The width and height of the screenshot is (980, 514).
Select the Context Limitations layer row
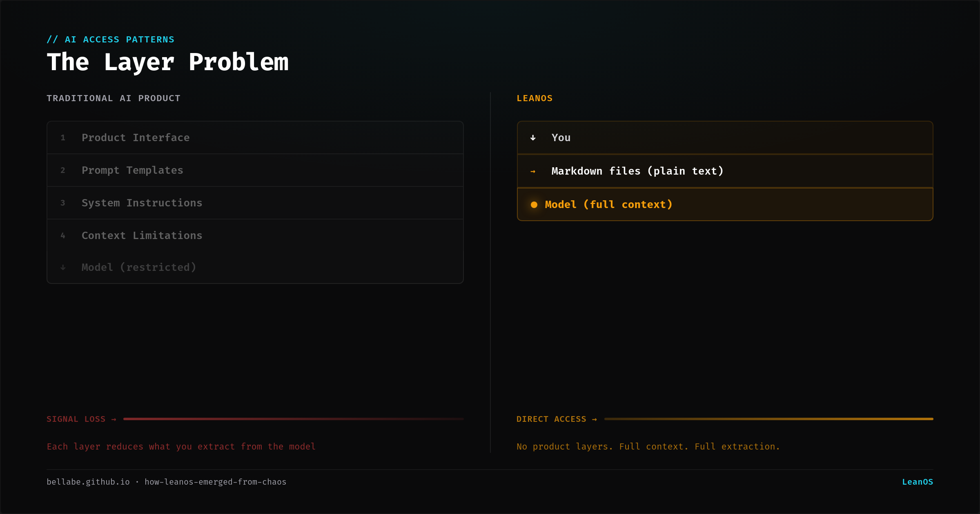click(x=255, y=236)
